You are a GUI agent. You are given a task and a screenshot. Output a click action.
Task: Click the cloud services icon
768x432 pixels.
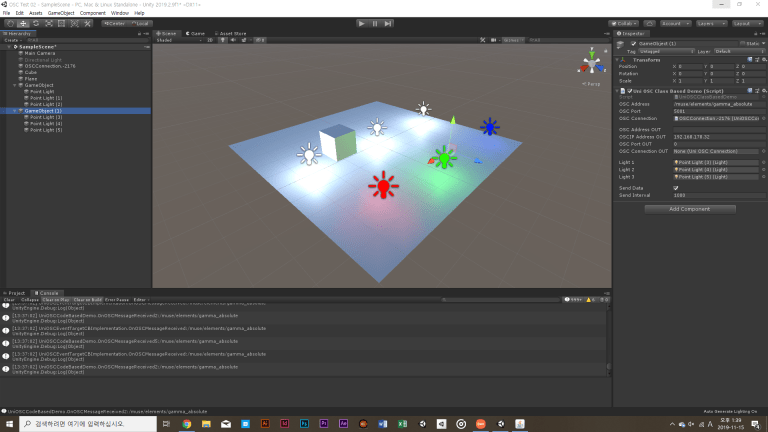(x=652, y=22)
